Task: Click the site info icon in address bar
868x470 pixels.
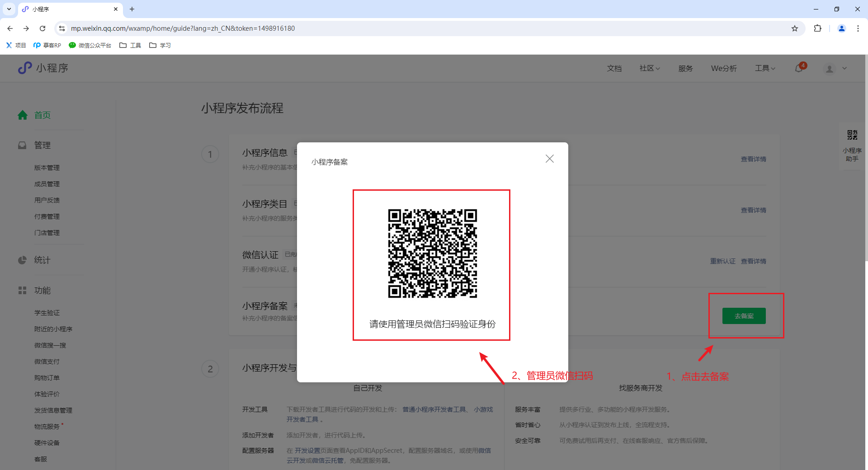Action: pos(62,28)
